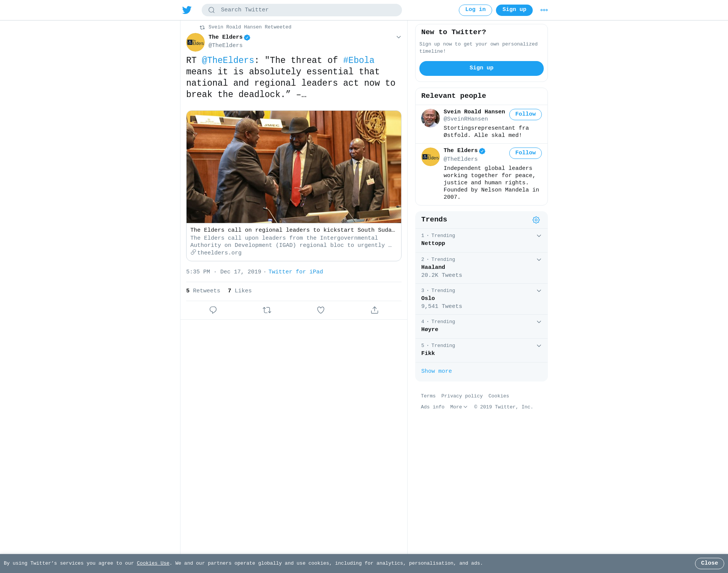
Task: Open the three-dot more menu in header
Action: [544, 10]
